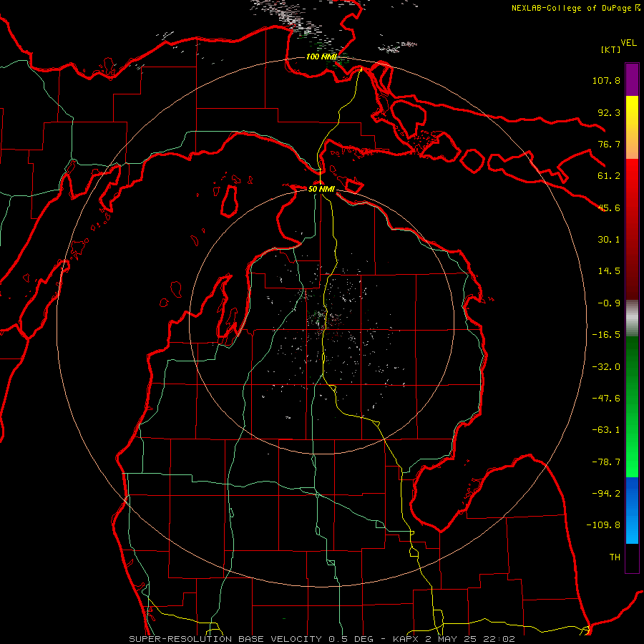644x644 pixels.
Task: Click the 14.5 legend value
Action: click(x=609, y=271)
